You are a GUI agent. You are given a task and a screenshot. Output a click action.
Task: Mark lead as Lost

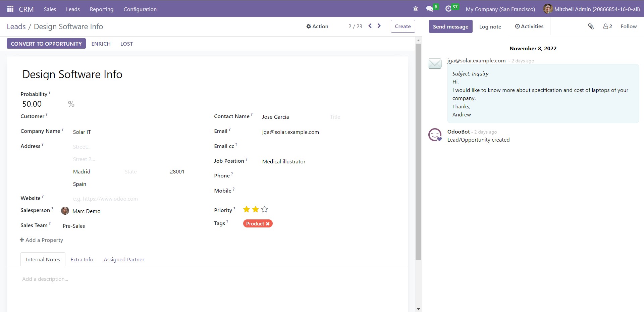pos(126,44)
